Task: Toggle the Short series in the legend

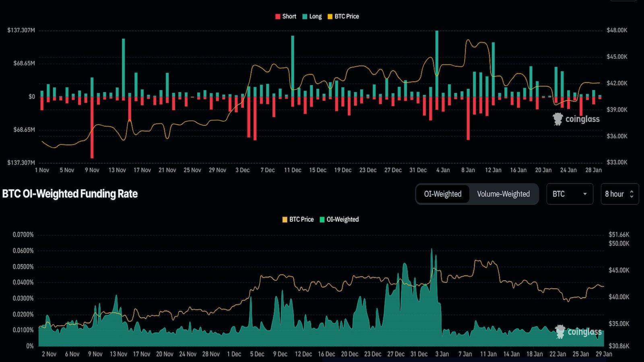Action: (286, 16)
